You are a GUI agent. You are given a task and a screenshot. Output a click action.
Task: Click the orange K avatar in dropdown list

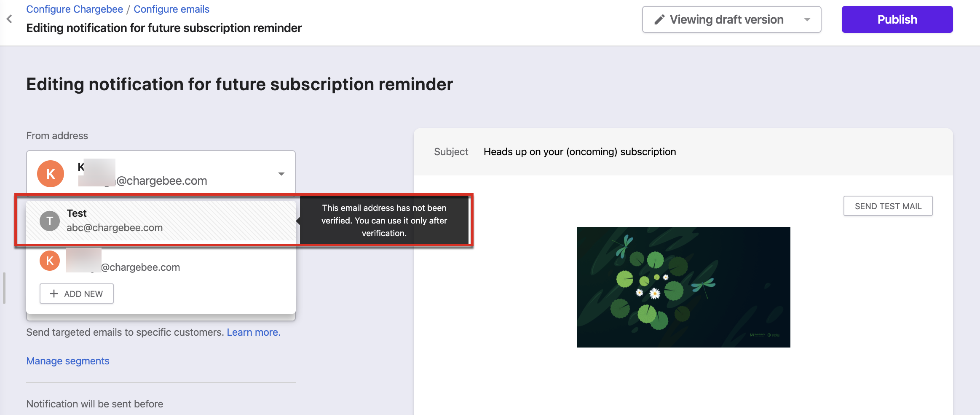50,261
